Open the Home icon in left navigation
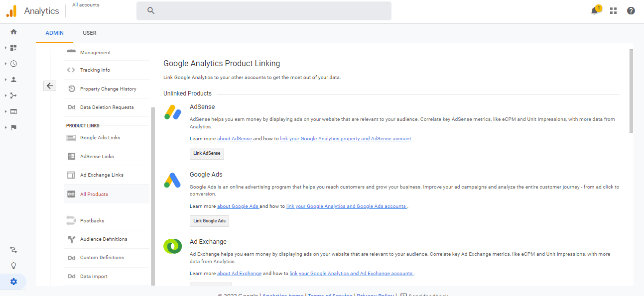The image size is (644, 296). click(x=13, y=31)
